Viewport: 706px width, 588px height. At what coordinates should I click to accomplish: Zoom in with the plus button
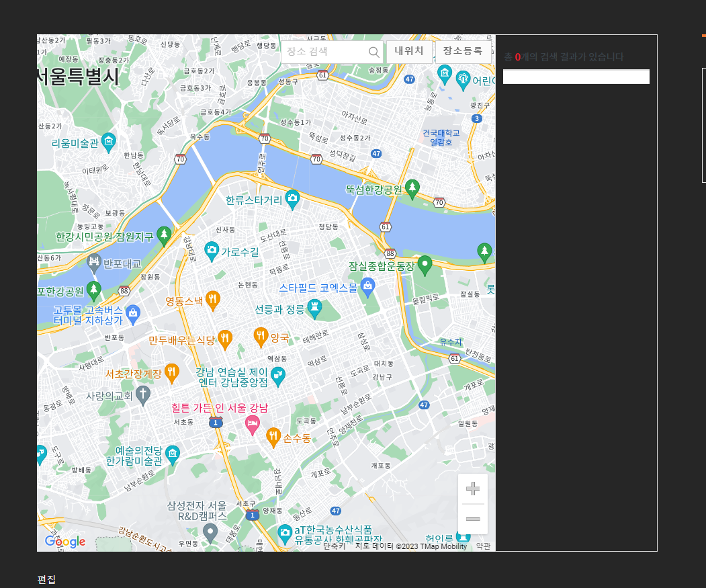point(473,489)
